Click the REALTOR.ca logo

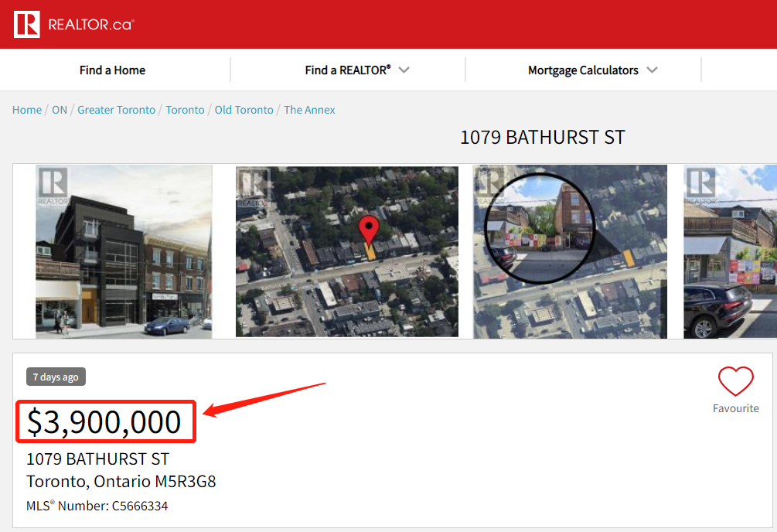pos(74,24)
